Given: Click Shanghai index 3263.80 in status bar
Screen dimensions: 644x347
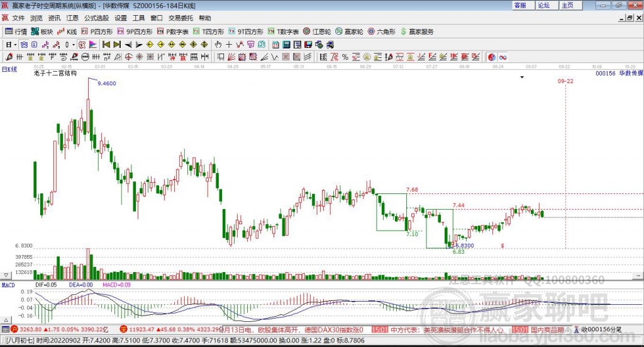Looking at the screenshot, I should (30, 329).
